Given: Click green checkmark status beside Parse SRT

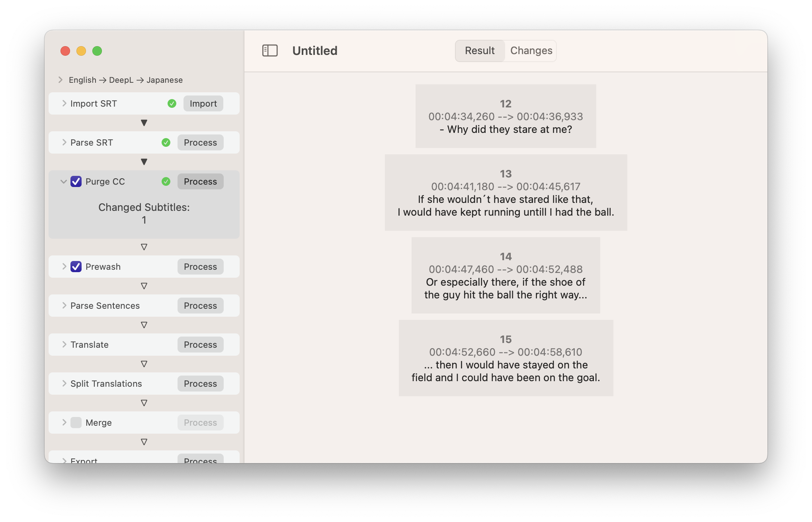Looking at the screenshot, I should click(166, 142).
